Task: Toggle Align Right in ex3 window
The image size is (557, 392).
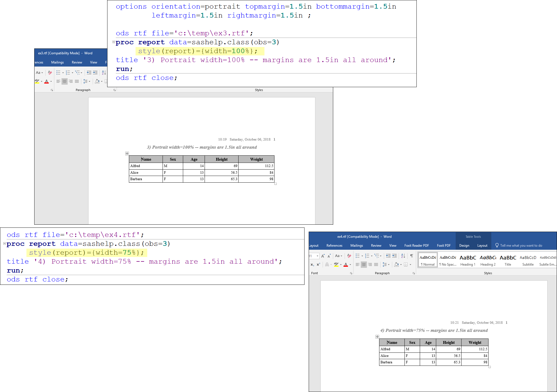Action: [x=71, y=81]
